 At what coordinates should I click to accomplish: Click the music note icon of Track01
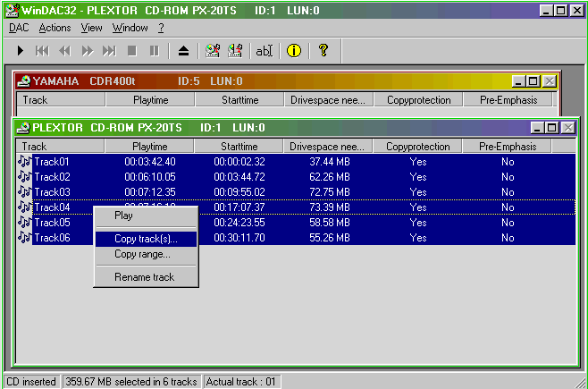pos(25,162)
